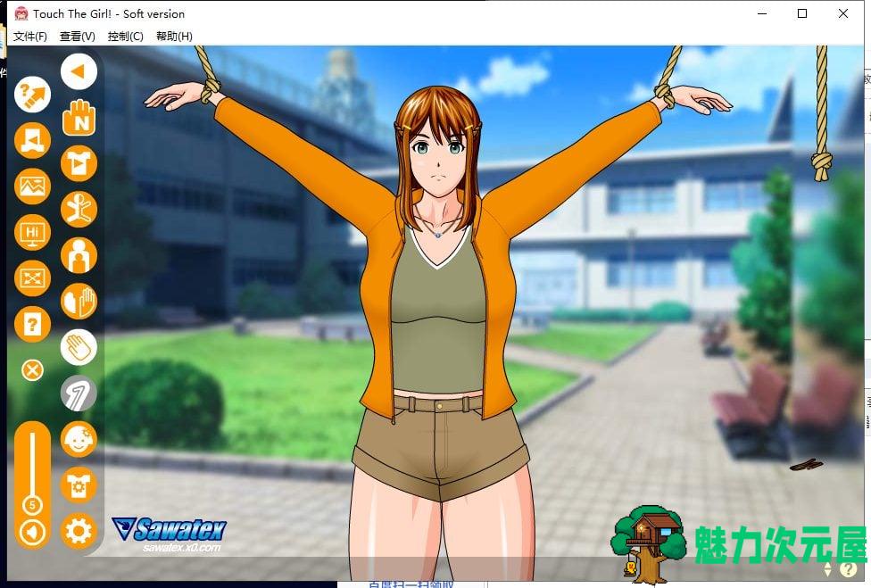
Task: Click the Sawatex logo link
Action: click(170, 534)
